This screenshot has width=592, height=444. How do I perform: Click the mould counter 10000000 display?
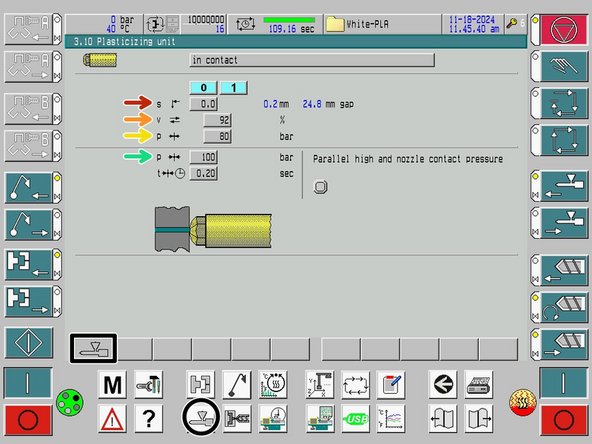tap(206, 20)
